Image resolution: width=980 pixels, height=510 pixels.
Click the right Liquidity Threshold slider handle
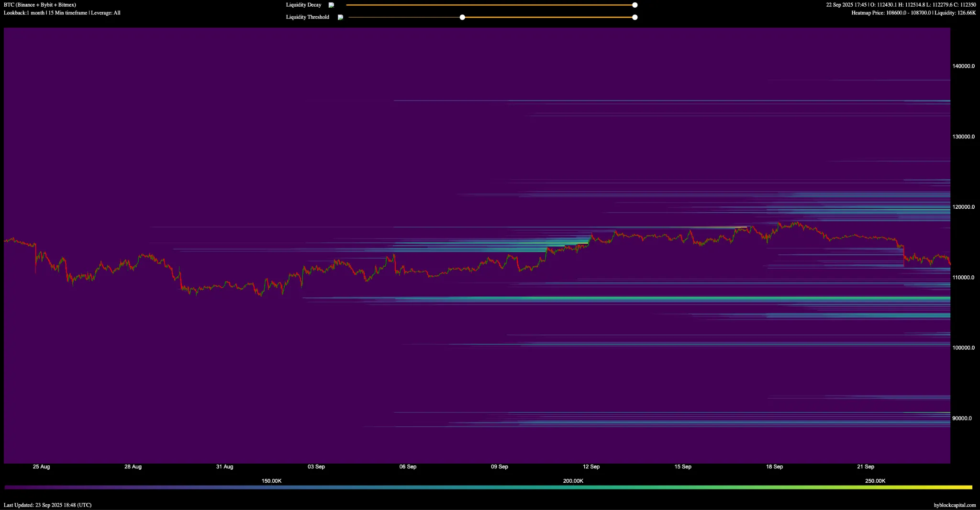(635, 17)
